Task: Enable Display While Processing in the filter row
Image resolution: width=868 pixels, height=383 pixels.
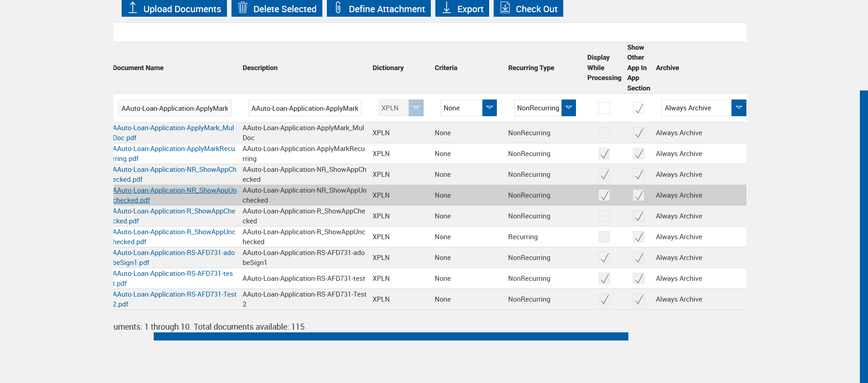Action: coord(604,108)
